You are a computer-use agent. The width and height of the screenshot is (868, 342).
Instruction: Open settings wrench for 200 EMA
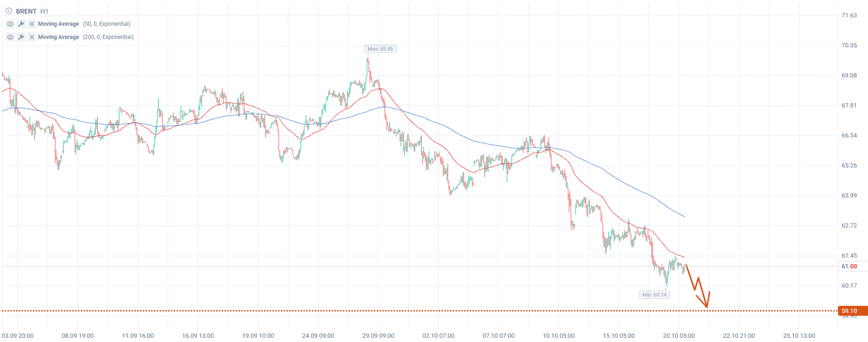(21, 37)
